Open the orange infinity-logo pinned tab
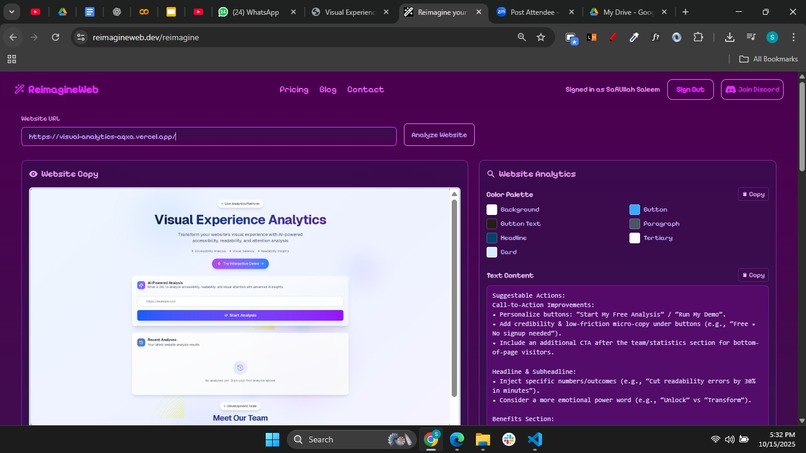This screenshot has width=806, height=453. tap(144, 12)
